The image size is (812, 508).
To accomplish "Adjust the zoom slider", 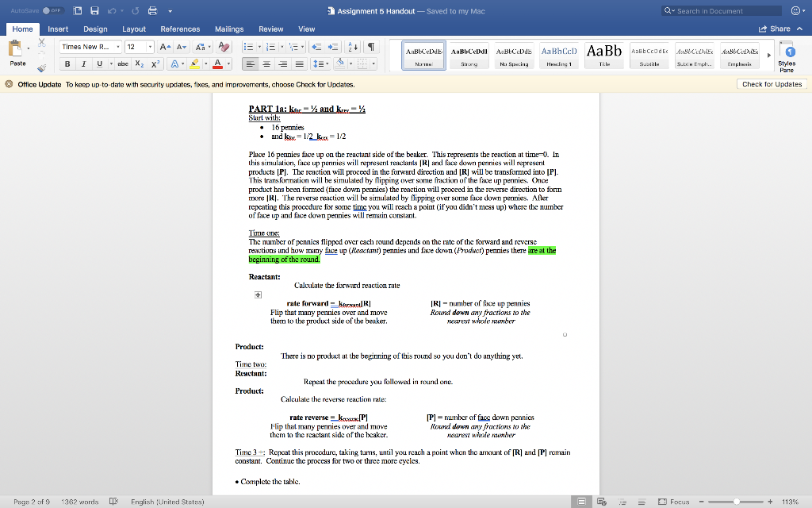I will click(737, 502).
